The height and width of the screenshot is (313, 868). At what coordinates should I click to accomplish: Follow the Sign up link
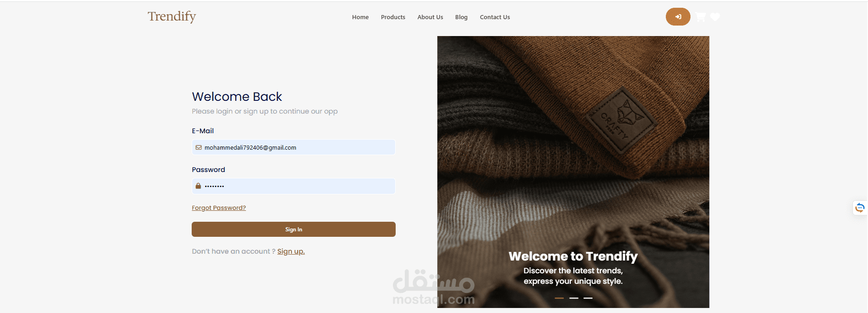click(x=291, y=251)
